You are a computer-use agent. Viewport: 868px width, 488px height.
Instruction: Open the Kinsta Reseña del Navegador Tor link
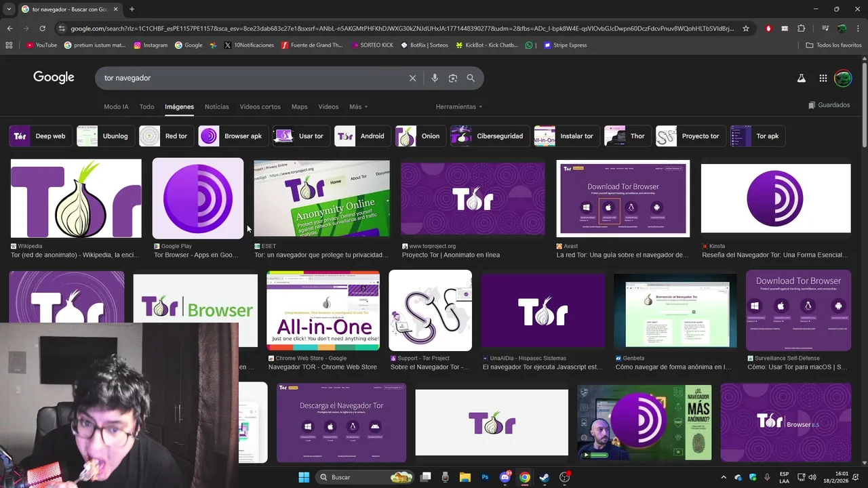(774, 255)
